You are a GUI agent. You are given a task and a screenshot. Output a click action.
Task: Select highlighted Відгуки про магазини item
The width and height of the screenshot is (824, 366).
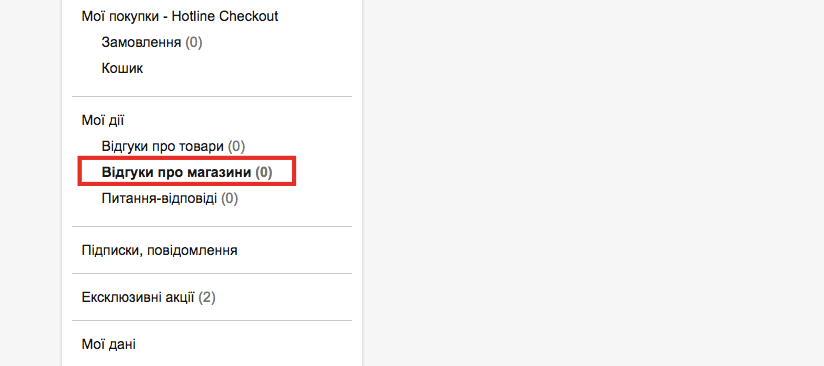[x=187, y=172]
